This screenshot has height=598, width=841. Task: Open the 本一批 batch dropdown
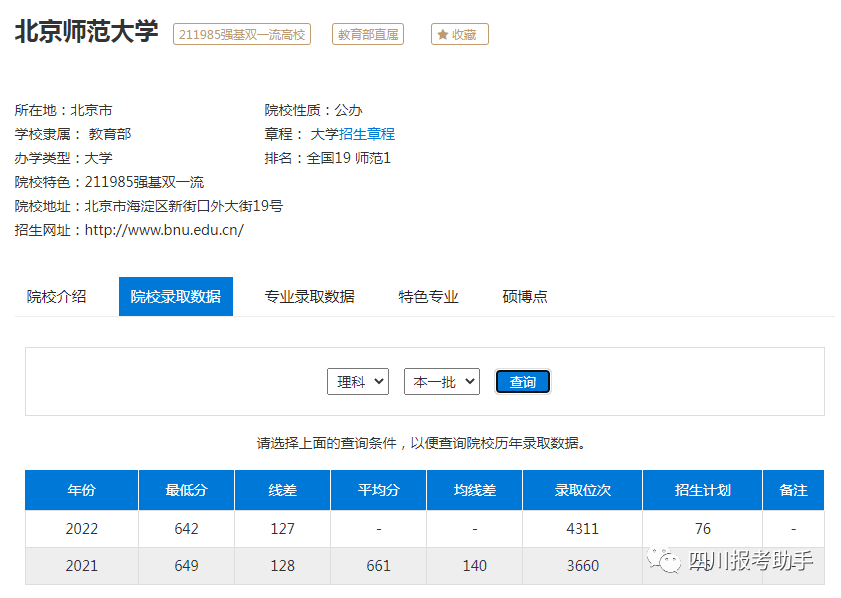click(x=442, y=381)
